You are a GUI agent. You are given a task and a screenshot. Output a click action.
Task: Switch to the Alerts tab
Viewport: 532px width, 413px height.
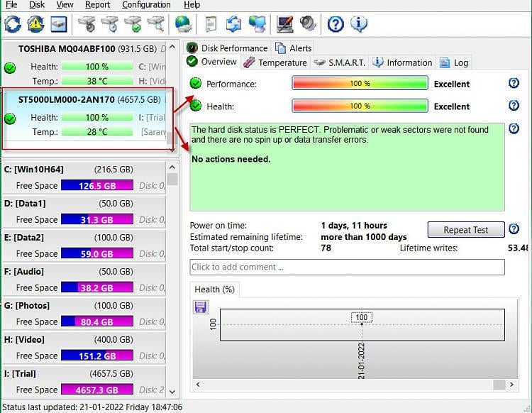[x=294, y=48]
